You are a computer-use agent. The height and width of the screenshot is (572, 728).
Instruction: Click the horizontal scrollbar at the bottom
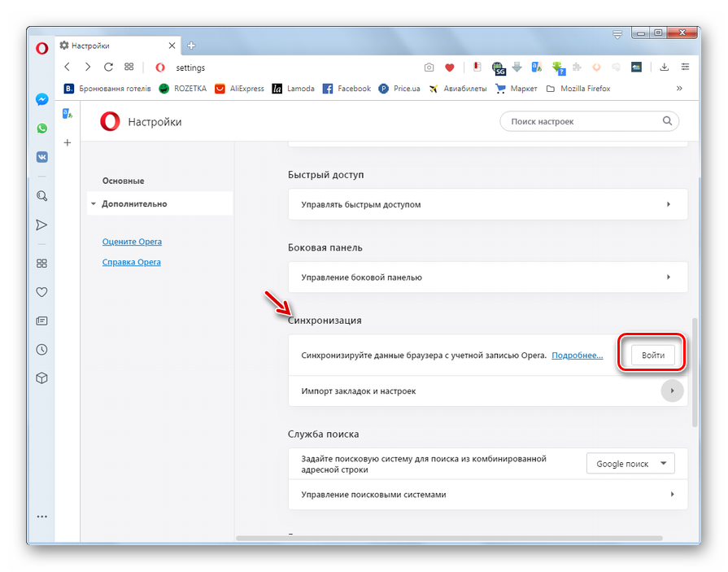[449, 538]
